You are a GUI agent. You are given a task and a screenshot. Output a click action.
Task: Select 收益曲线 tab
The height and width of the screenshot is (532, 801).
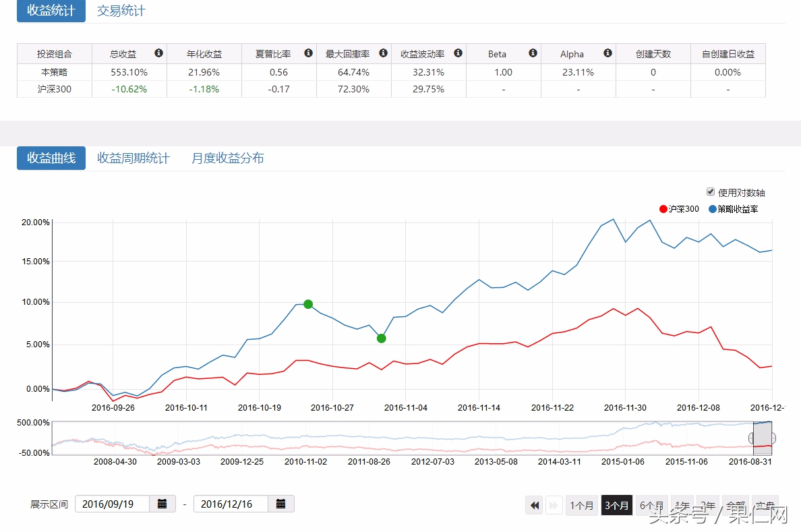pyautogui.click(x=51, y=158)
